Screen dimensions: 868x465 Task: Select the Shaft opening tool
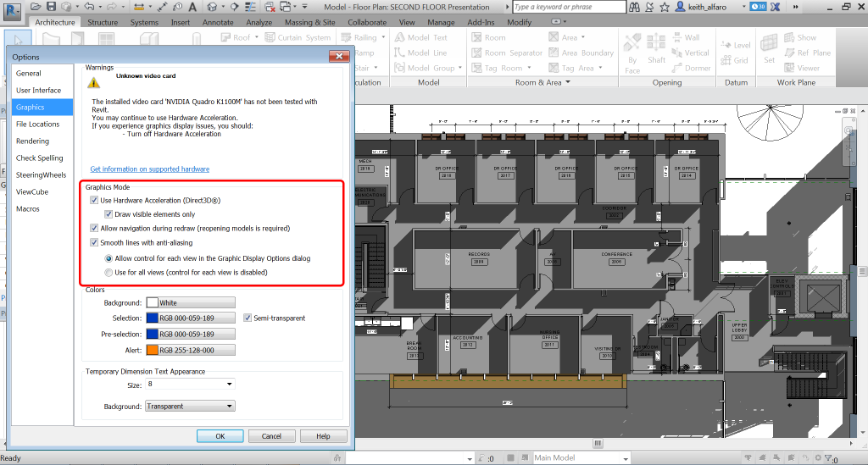tap(656, 46)
